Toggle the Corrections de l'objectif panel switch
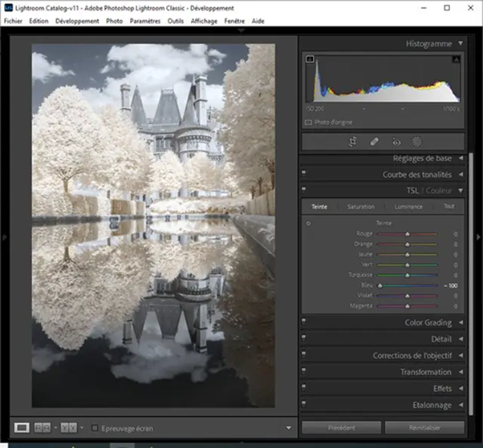 click(304, 355)
